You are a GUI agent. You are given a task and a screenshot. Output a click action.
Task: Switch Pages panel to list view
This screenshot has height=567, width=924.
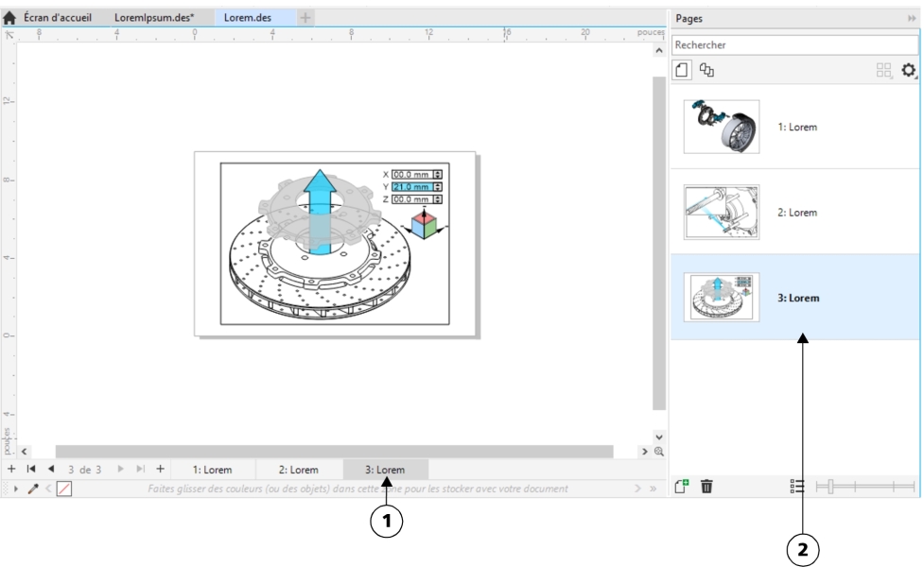point(797,486)
